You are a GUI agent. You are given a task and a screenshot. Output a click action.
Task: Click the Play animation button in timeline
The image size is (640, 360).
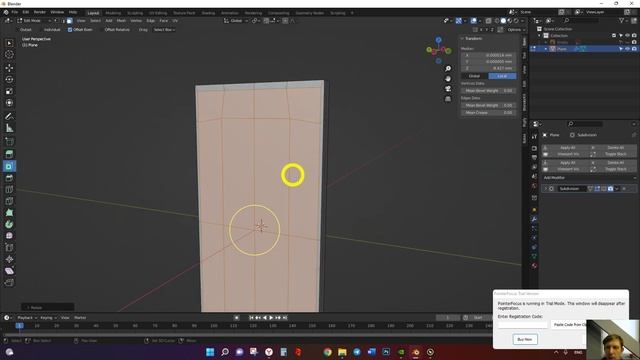(271, 318)
